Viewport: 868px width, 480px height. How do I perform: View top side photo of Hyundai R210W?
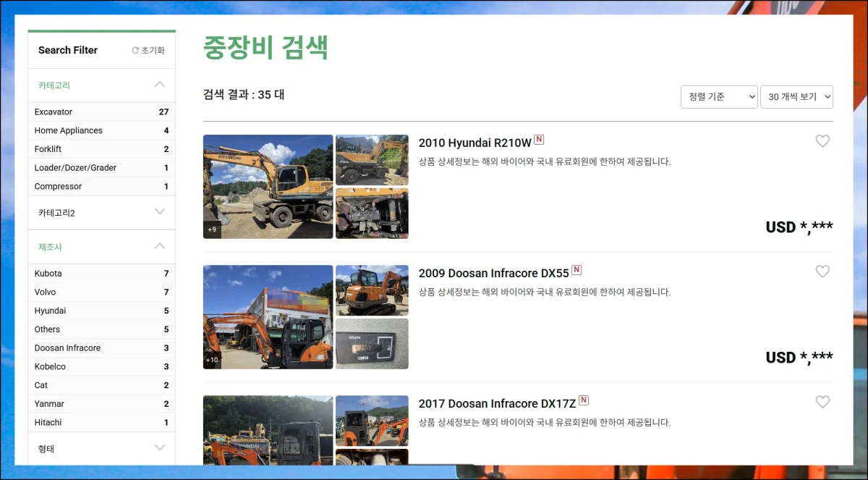point(372,160)
